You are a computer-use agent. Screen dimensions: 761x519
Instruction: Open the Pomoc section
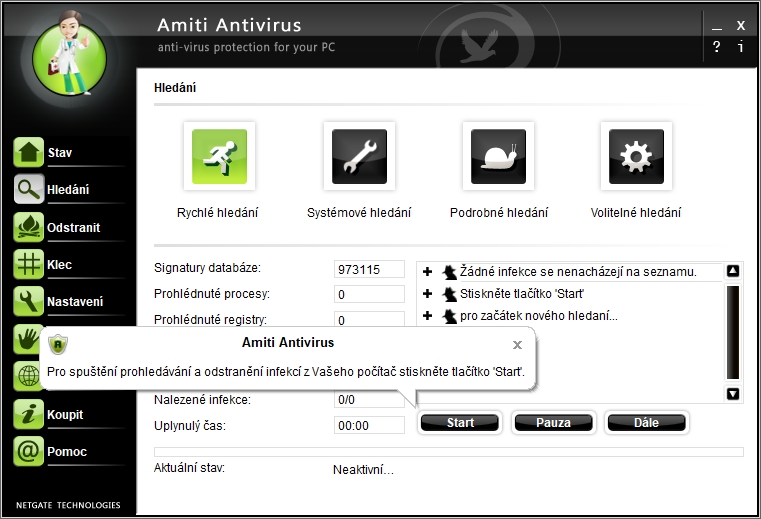coord(67,452)
